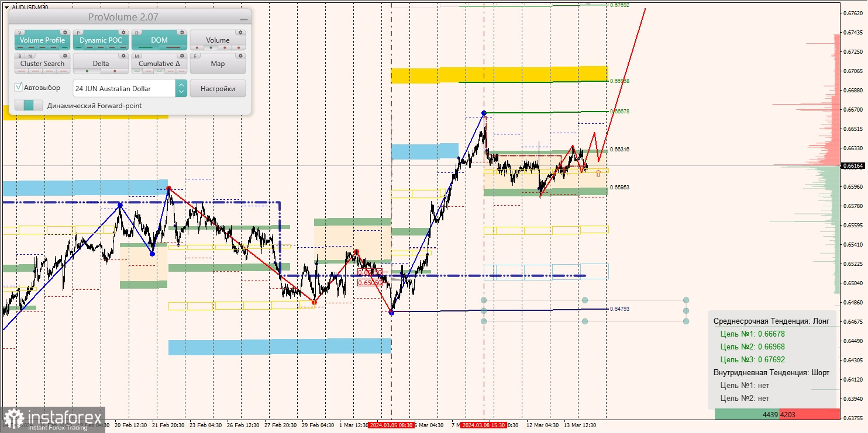Click the F hotkey tab on Map
Viewport: 868px width, 433px height.
point(196,56)
